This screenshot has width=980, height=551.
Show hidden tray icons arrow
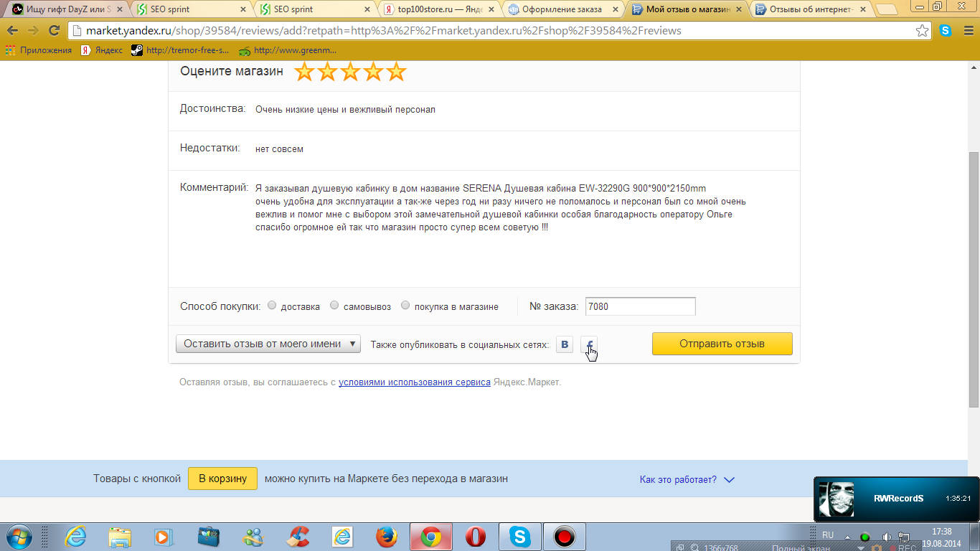(847, 537)
